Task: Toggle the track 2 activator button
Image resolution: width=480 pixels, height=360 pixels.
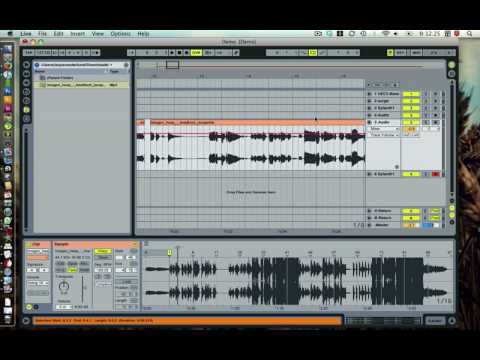Action: click(411, 101)
